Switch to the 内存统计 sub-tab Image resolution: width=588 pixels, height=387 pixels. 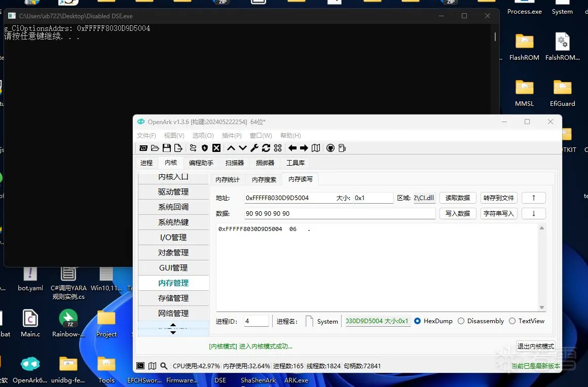[228, 179]
